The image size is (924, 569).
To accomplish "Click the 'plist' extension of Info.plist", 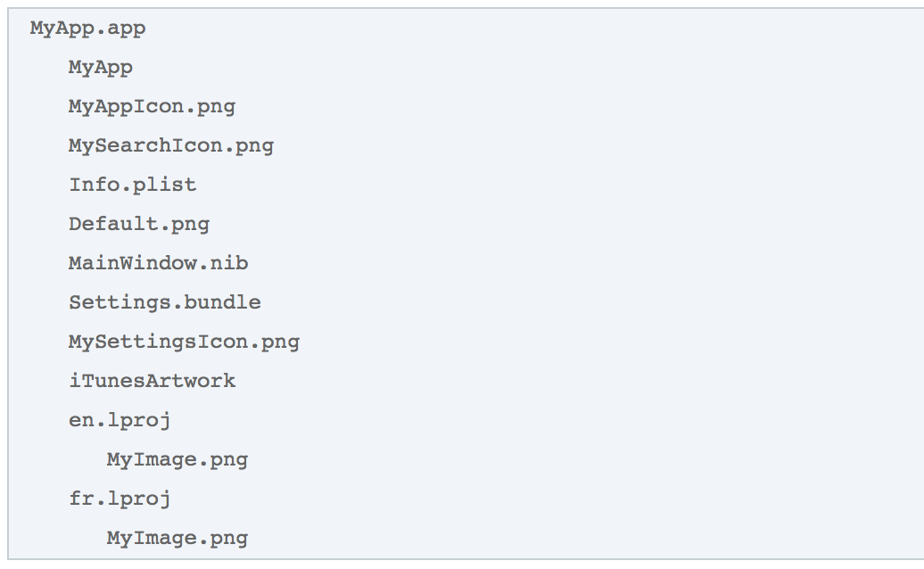I will coord(164,185).
